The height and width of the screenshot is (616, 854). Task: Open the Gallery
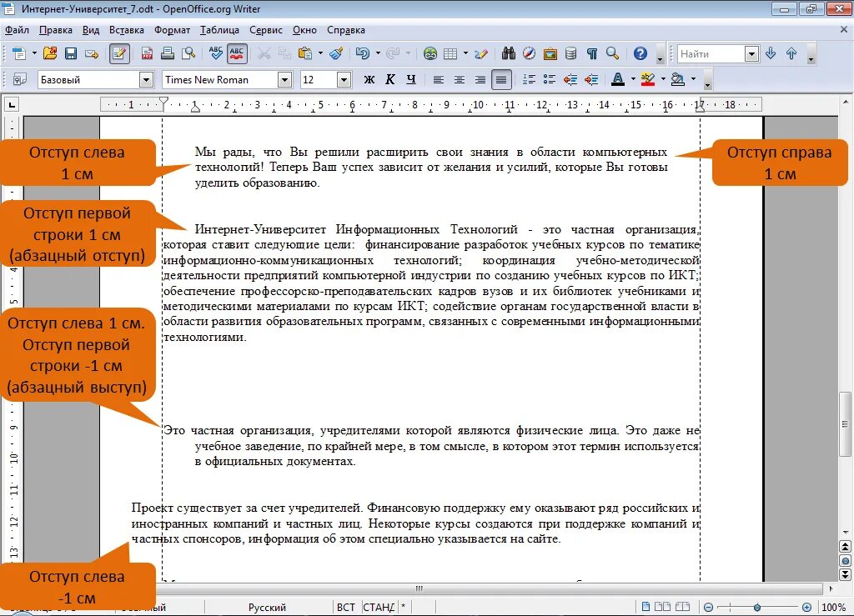point(550,53)
